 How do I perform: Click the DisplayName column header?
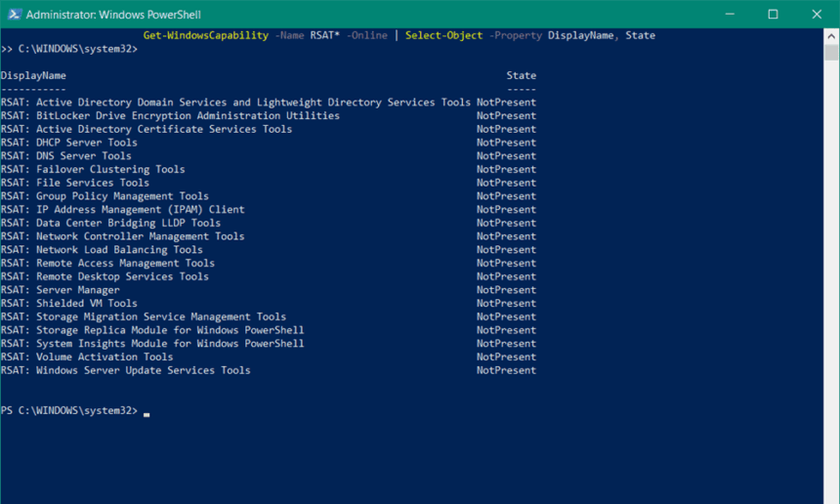[33, 75]
